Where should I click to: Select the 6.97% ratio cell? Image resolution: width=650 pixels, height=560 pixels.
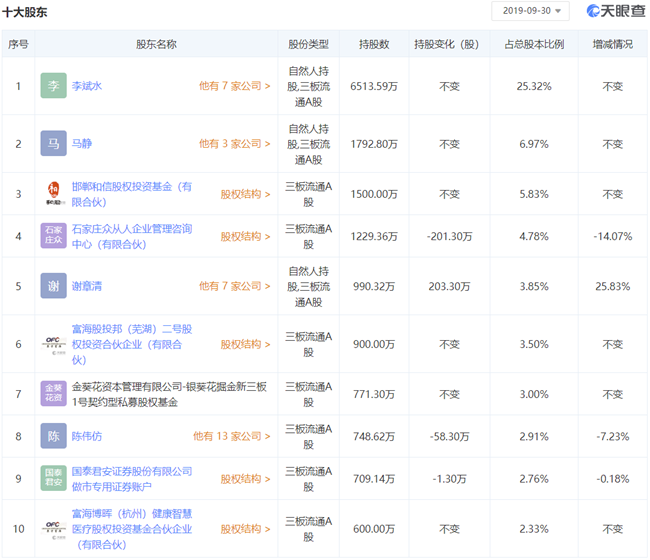tap(534, 144)
